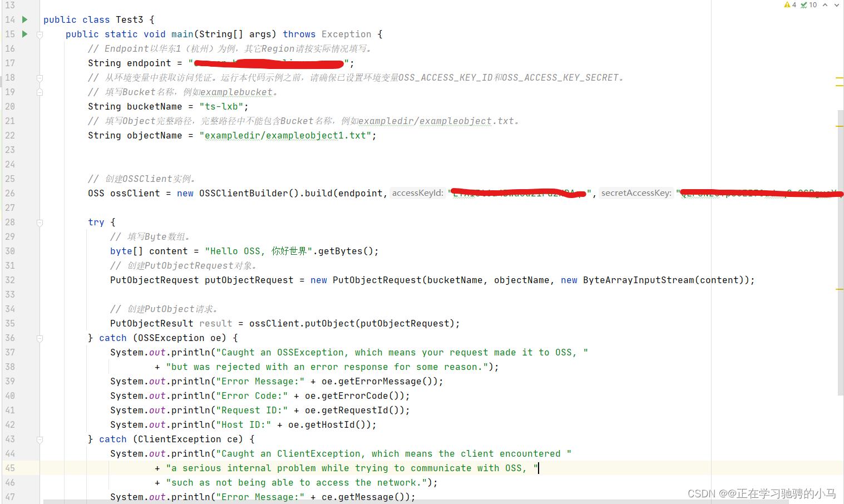Click ByteArrayInputStream on line 32
This screenshot has height=504, width=844.
click(639, 280)
